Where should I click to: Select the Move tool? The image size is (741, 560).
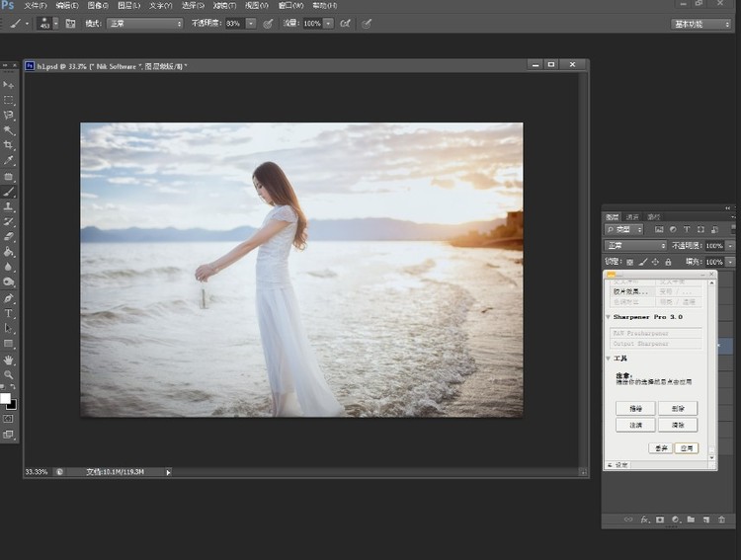(9, 85)
